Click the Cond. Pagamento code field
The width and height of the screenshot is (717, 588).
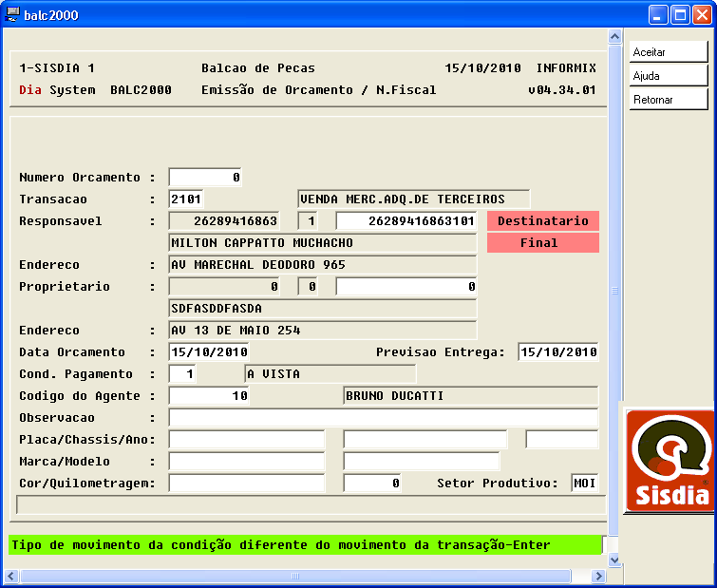[182, 374]
